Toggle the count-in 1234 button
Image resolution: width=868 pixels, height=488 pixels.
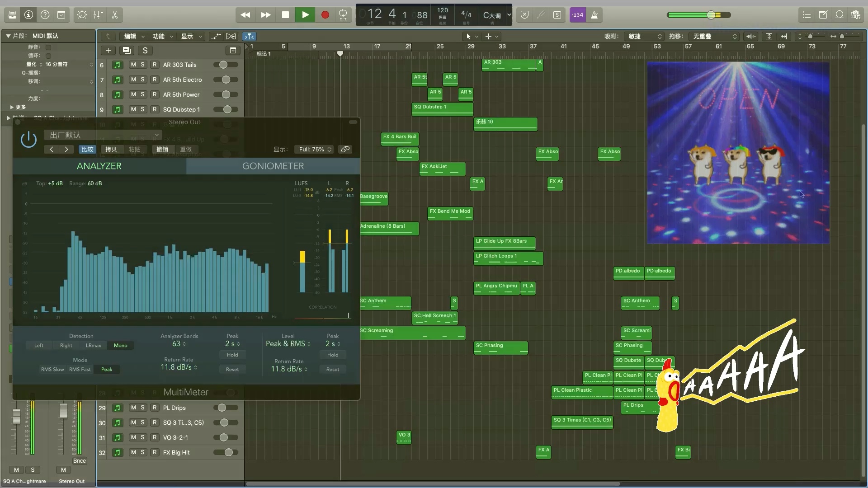pos(577,15)
